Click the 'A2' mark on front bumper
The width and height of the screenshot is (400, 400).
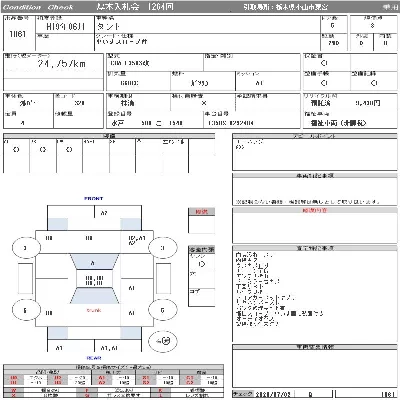104,213
